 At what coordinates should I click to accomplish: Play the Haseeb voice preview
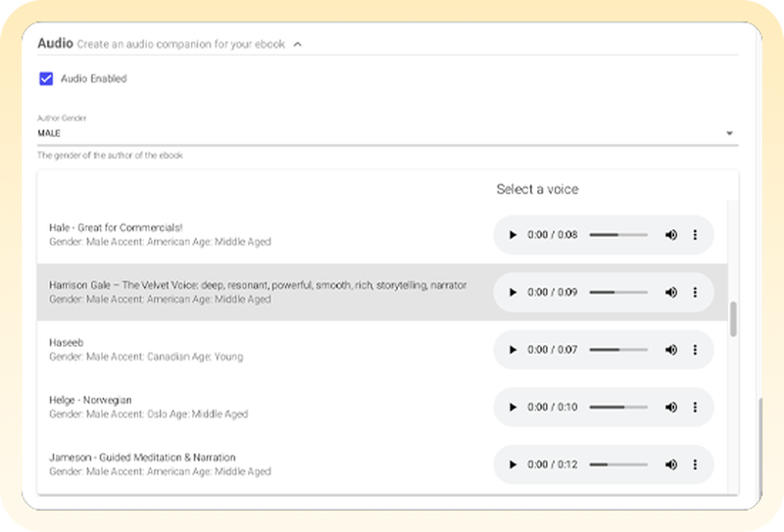[x=514, y=350]
